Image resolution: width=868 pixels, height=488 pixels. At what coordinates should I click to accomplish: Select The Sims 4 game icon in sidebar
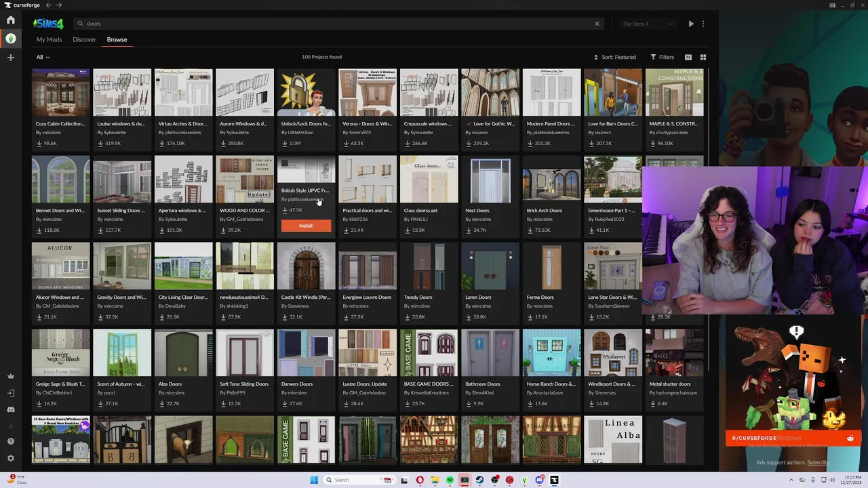[x=11, y=39]
